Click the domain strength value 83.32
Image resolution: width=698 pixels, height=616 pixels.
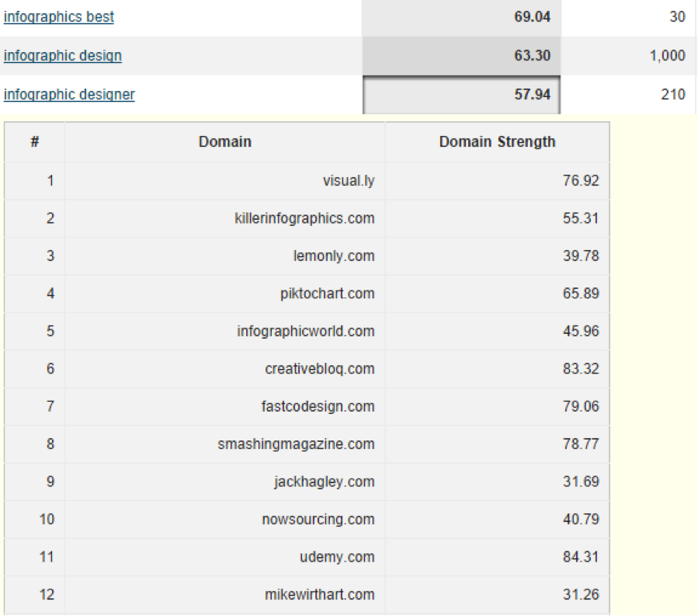pyautogui.click(x=581, y=369)
